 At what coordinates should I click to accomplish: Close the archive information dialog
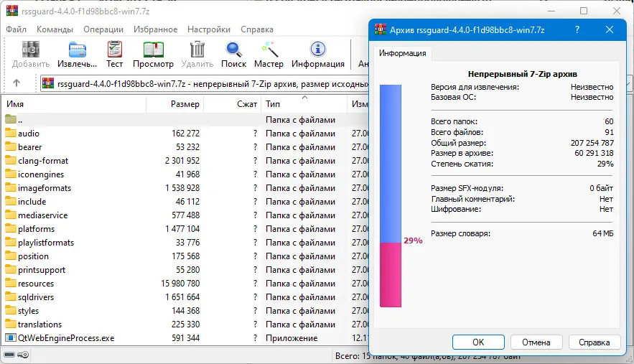point(610,29)
